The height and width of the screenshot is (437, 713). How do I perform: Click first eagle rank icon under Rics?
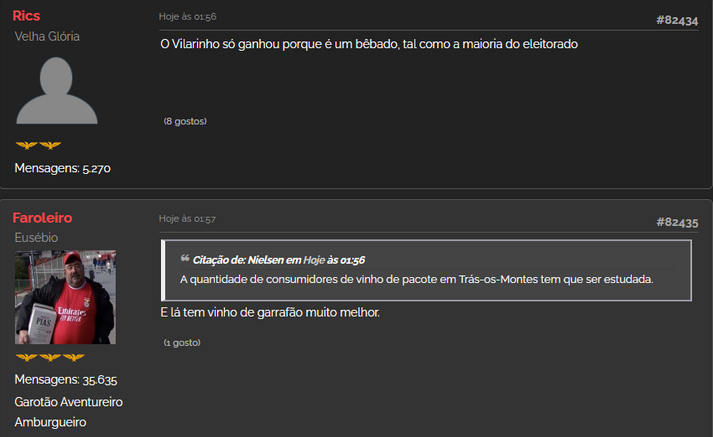point(27,145)
